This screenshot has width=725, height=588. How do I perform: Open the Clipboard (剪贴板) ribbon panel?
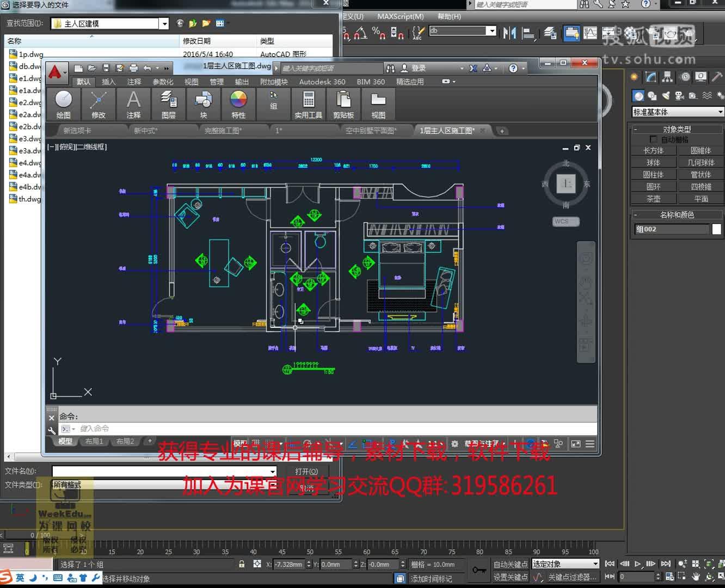click(x=343, y=104)
